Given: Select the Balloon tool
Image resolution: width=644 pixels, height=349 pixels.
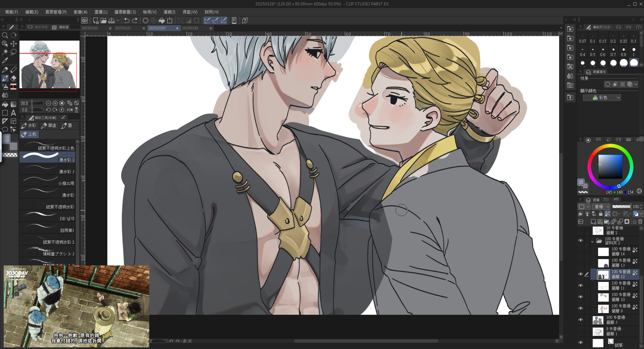Looking at the screenshot, I should (5, 130).
